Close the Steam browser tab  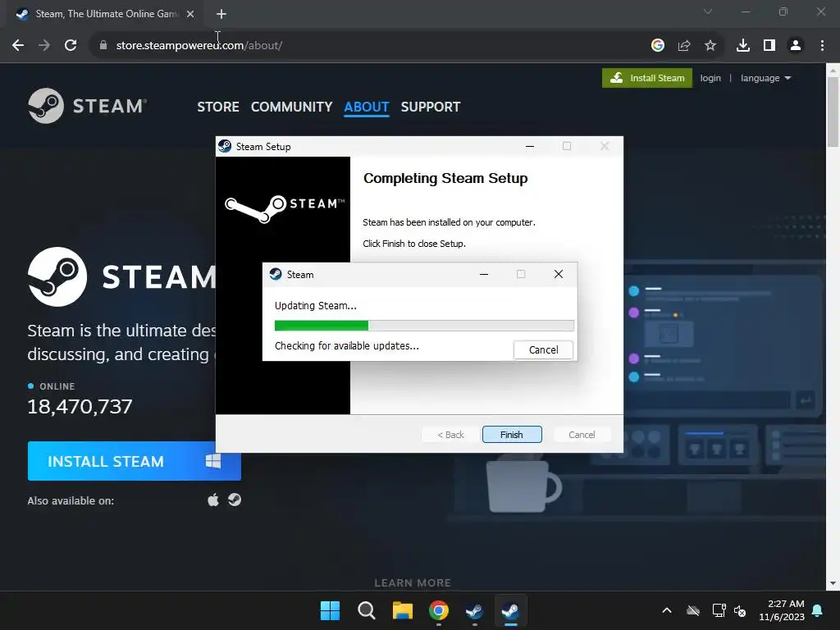190,15
